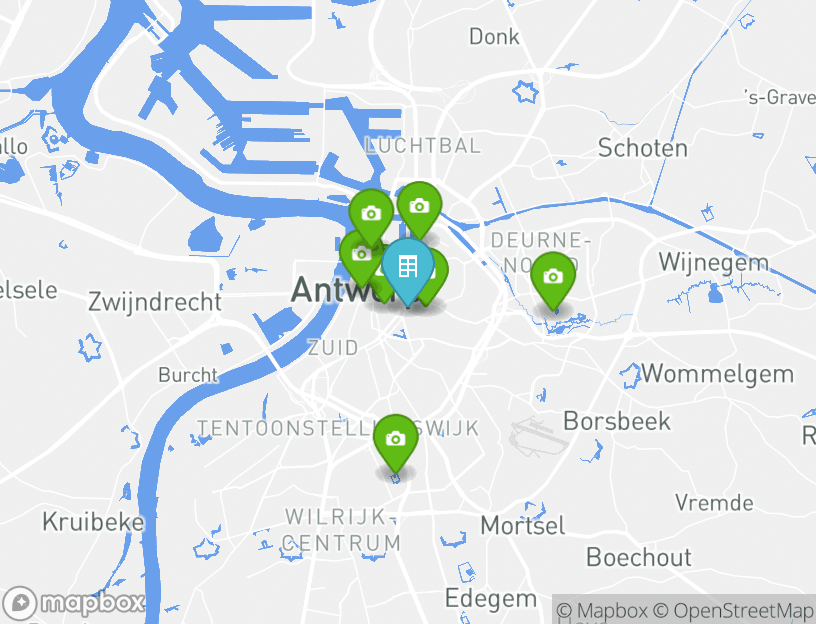Click the Kruibeke label near the river
This screenshot has width=816, height=624.
coord(93,522)
